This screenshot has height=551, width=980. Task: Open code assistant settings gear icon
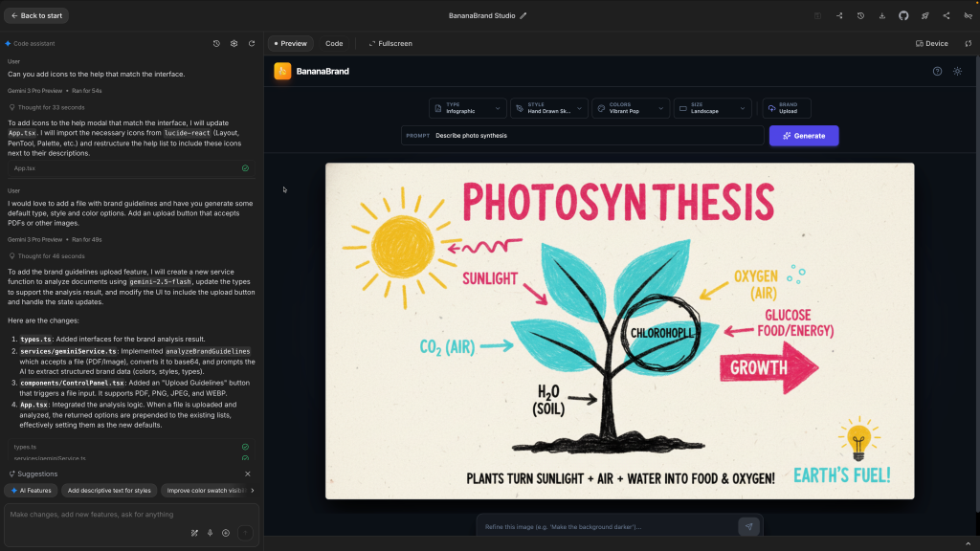(234, 43)
